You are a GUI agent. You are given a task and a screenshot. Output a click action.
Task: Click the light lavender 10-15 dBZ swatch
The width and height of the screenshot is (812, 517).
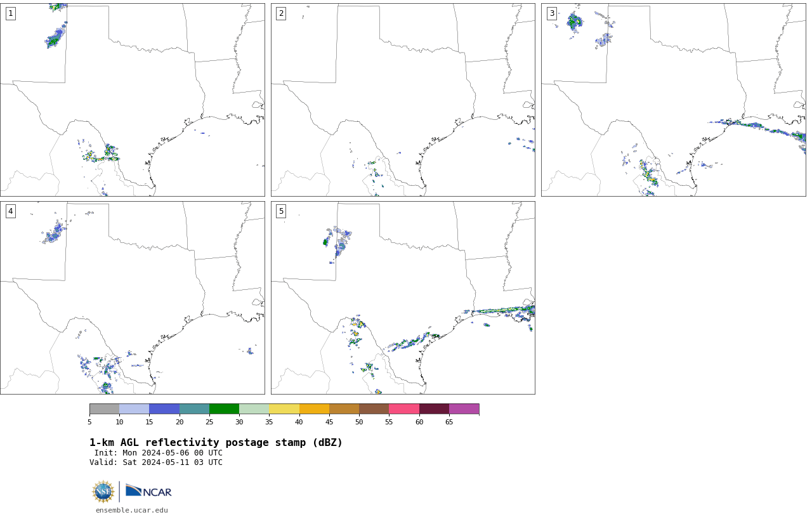[134, 409]
